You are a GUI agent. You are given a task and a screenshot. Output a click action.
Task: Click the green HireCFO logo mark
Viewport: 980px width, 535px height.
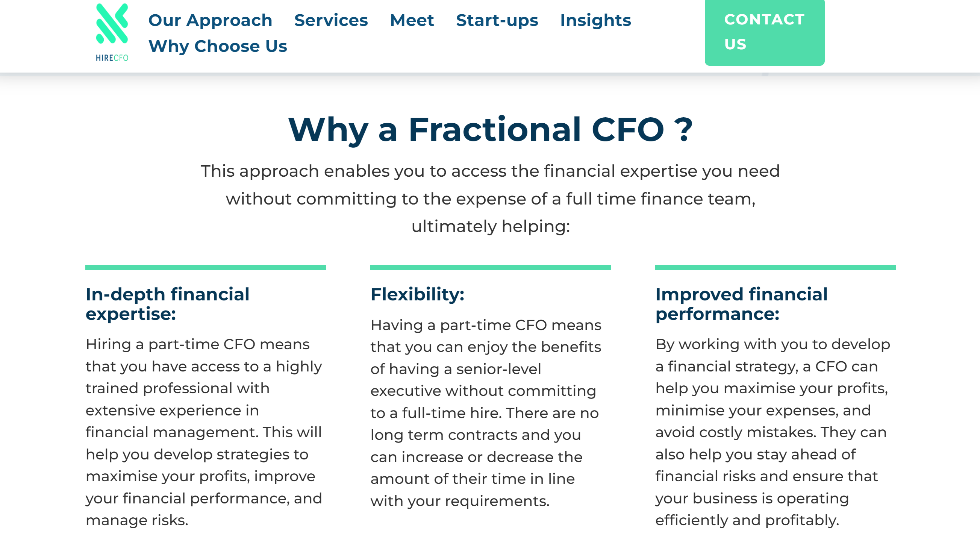tap(112, 24)
